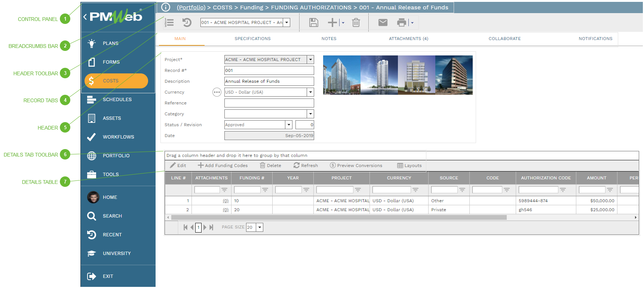Screen dimensions: 644x288
Task: Open the Page Size dropdown
Action: [260, 227]
